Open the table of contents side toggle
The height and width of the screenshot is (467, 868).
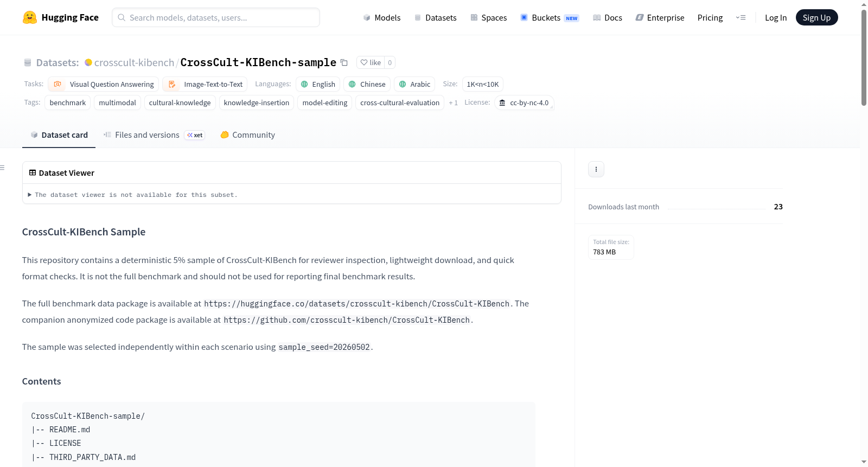point(2,168)
